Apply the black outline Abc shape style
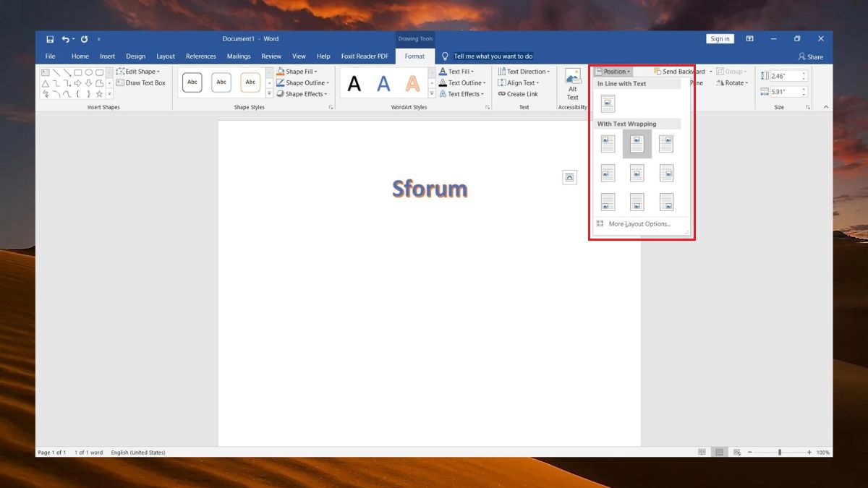Screen dimensions: 868x488 click(192, 82)
